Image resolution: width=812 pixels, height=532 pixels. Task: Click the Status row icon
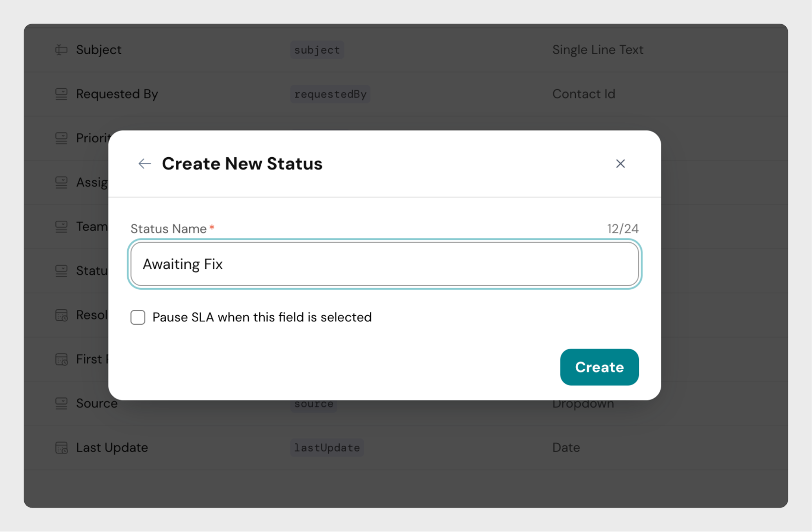click(61, 271)
